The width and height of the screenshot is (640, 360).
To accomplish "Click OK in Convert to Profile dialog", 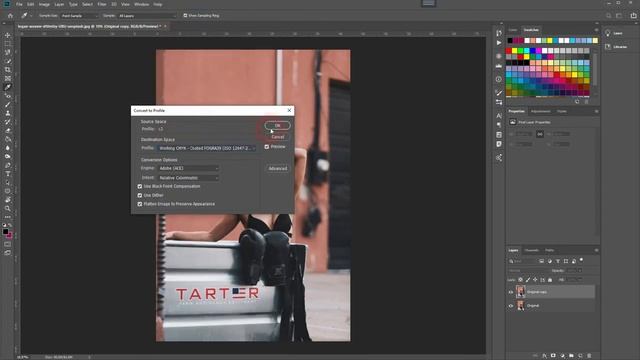I will pos(278,126).
